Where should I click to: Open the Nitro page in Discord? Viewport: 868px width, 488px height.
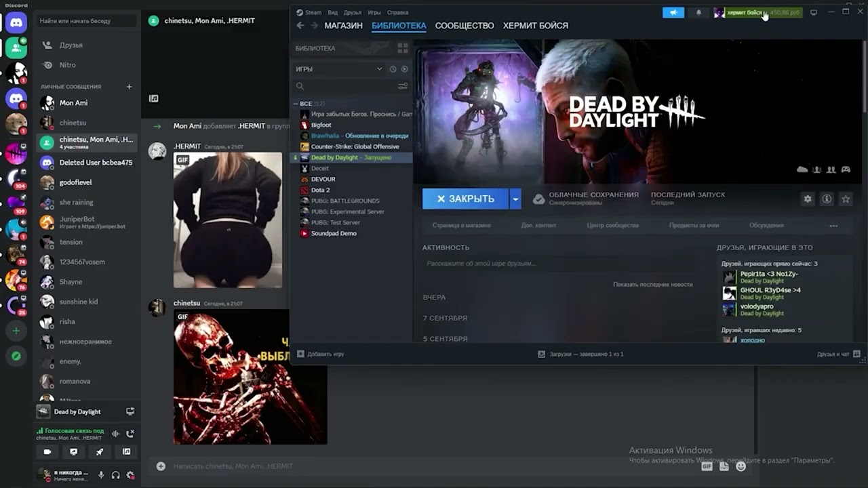coord(88,65)
